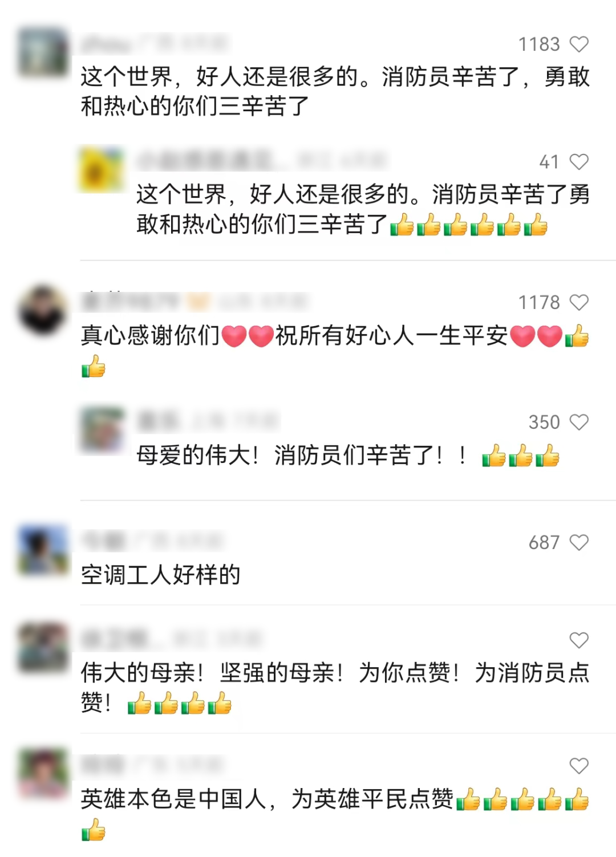This screenshot has width=616, height=857.
Task: Open avatar beside 母爱的伟大 reply
Action: pyautogui.click(x=102, y=429)
